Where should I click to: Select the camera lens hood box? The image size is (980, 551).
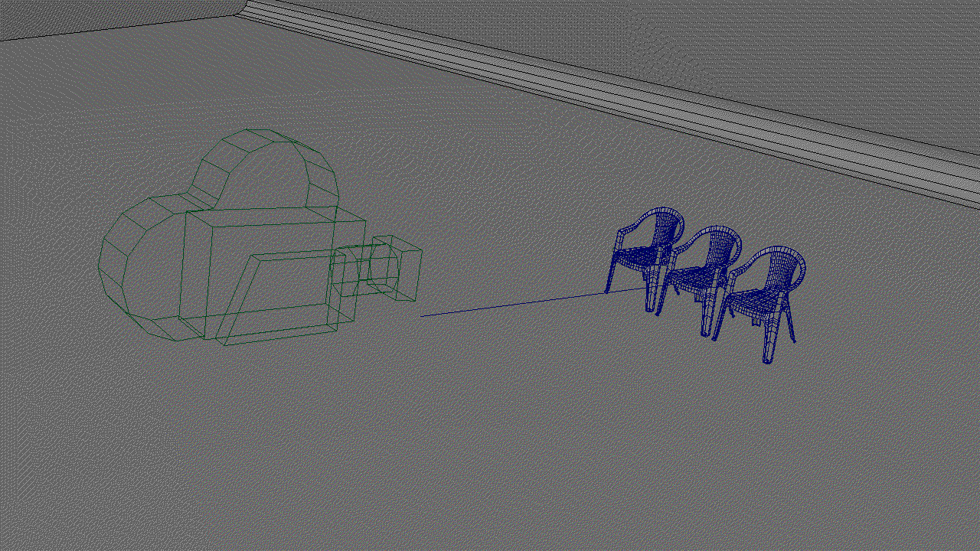click(398, 268)
